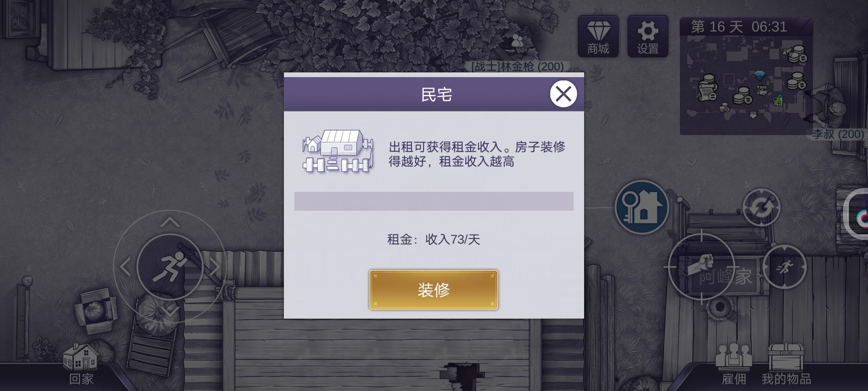The image size is (868, 391).
Task: Tap the blue diamond on minimap
Action: click(759, 76)
